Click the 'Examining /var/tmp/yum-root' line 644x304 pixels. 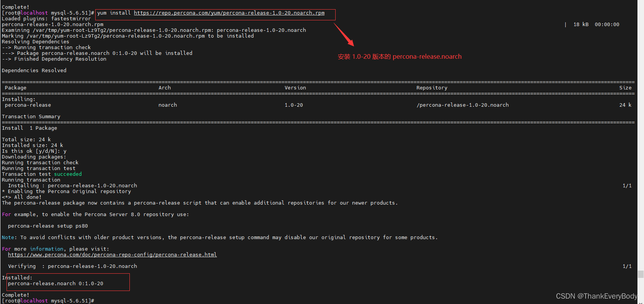pos(154,30)
